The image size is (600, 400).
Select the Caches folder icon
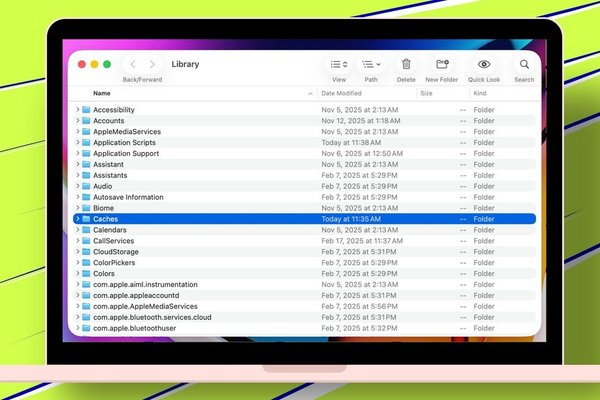[x=86, y=219]
